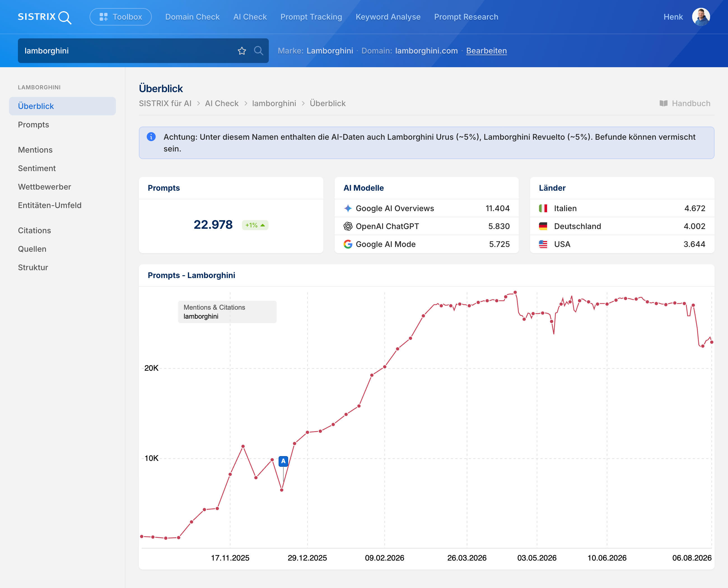Click AI Check breadcrumb link
728x588 pixels.
point(221,103)
